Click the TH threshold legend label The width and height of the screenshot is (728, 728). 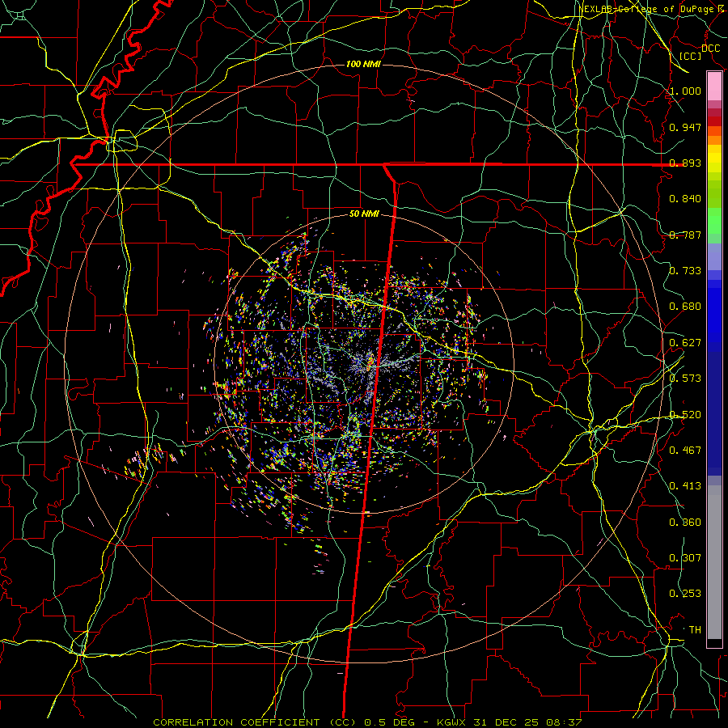click(695, 630)
